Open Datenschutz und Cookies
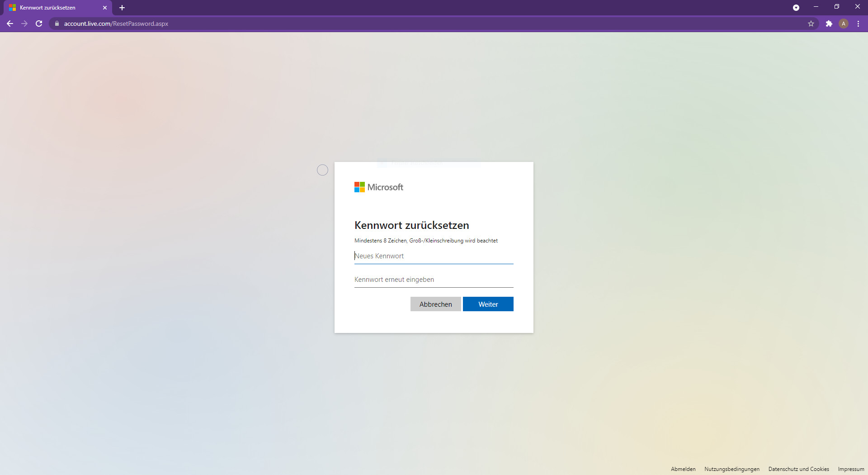The height and width of the screenshot is (475, 868). click(x=799, y=469)
